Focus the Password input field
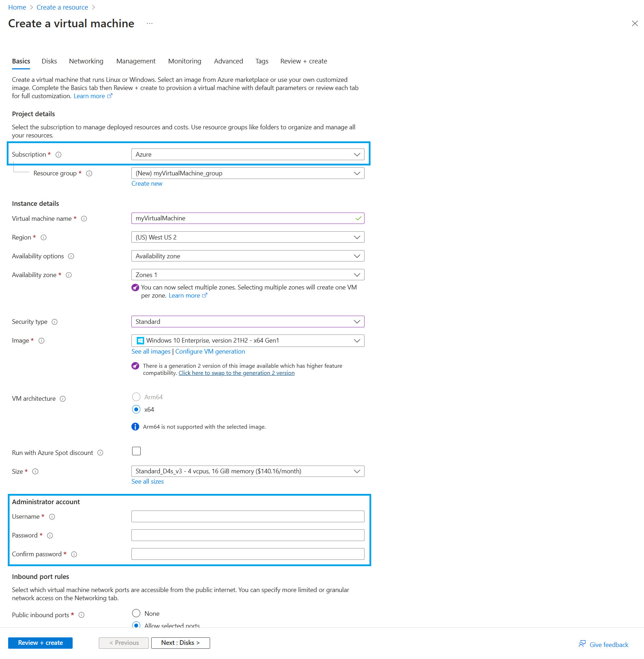The height and width of the screenshot is (659, 644). click(248, 536)
